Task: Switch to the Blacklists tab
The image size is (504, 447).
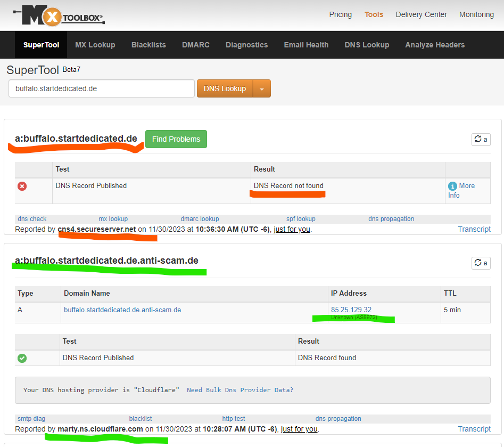Action: tap(148, 45)
